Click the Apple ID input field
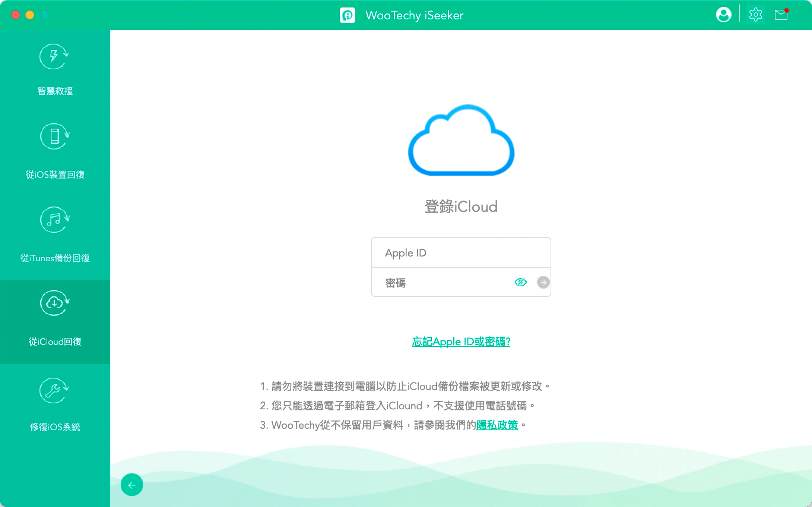Viewport: 812px width, 507px height. pos(461,252)
